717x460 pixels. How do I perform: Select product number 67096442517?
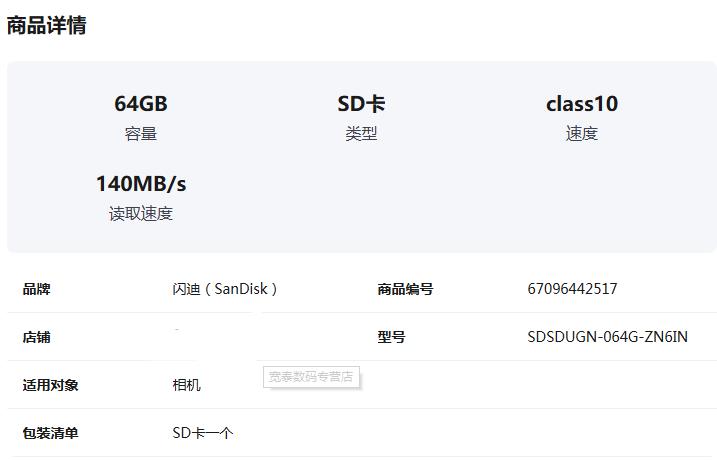[x=572, y=289]
